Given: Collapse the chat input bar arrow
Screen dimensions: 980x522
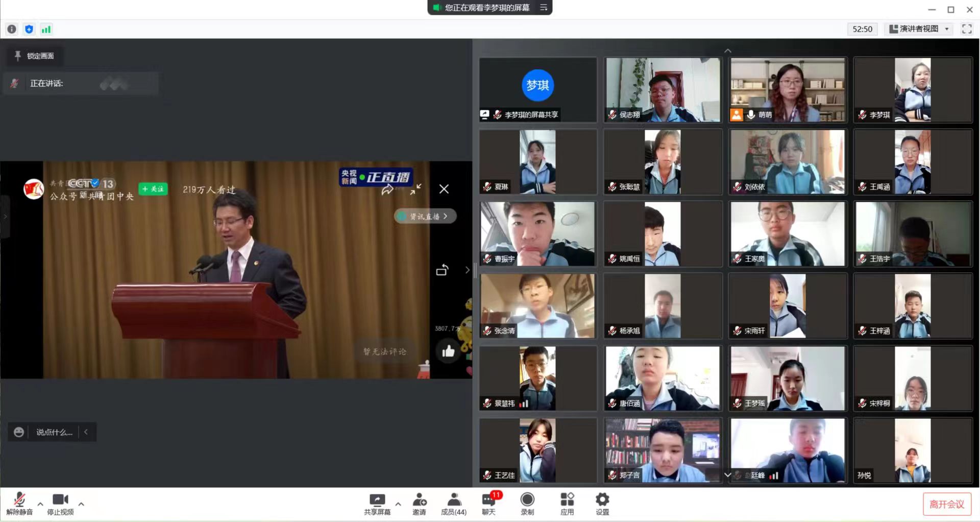Looking at the screenshot, I should (86, 432).
